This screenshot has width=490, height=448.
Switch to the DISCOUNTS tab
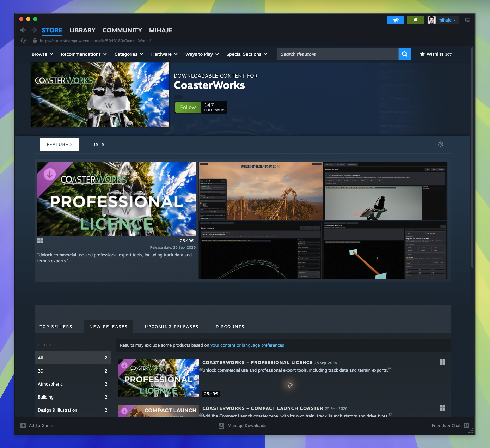(230, 327)
